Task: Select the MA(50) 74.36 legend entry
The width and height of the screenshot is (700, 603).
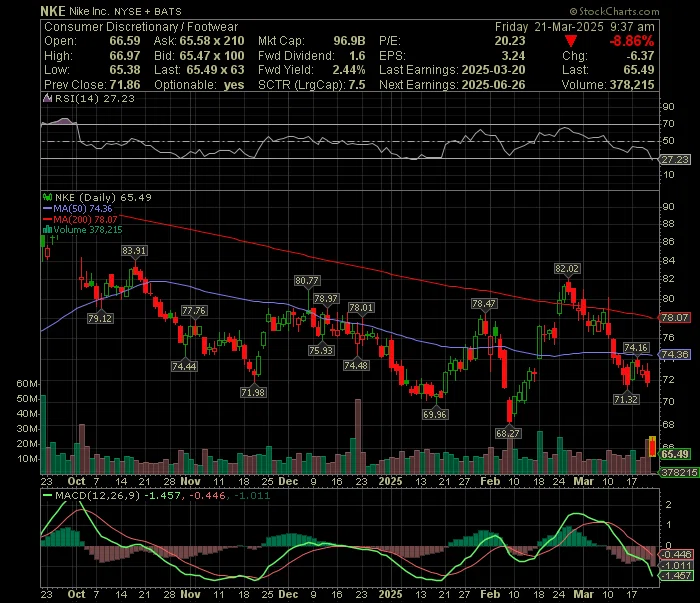Action: (77, 208)
